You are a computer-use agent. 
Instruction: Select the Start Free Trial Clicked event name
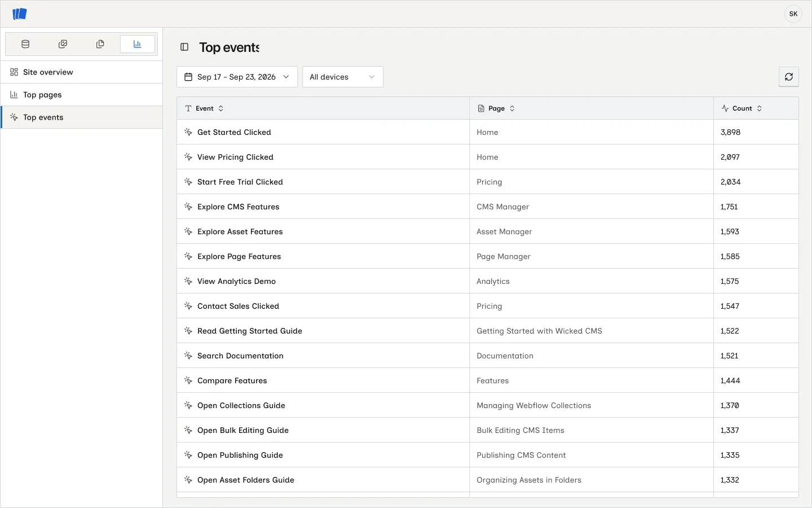[x=240, y=182]
